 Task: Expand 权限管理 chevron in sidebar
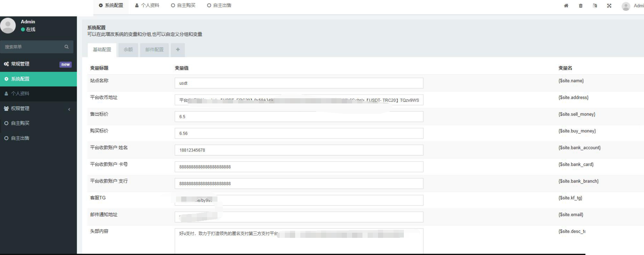[x=69, y=109]
